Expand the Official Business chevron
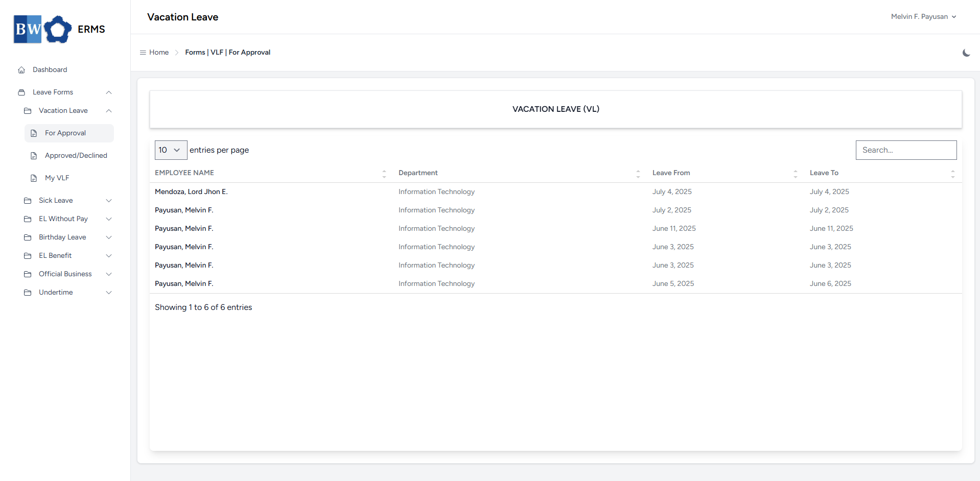980x481 pixels. (x=109, y=274)
